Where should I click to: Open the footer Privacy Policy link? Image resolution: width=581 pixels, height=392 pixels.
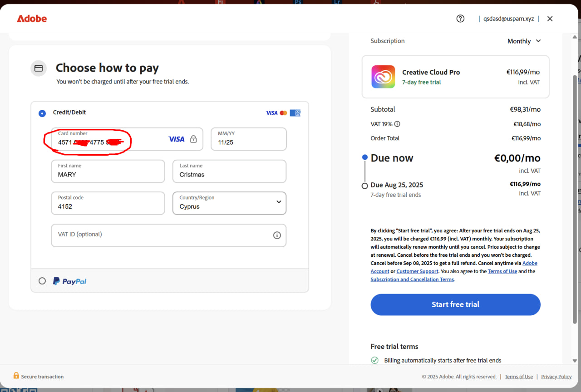tap(556, 377)
